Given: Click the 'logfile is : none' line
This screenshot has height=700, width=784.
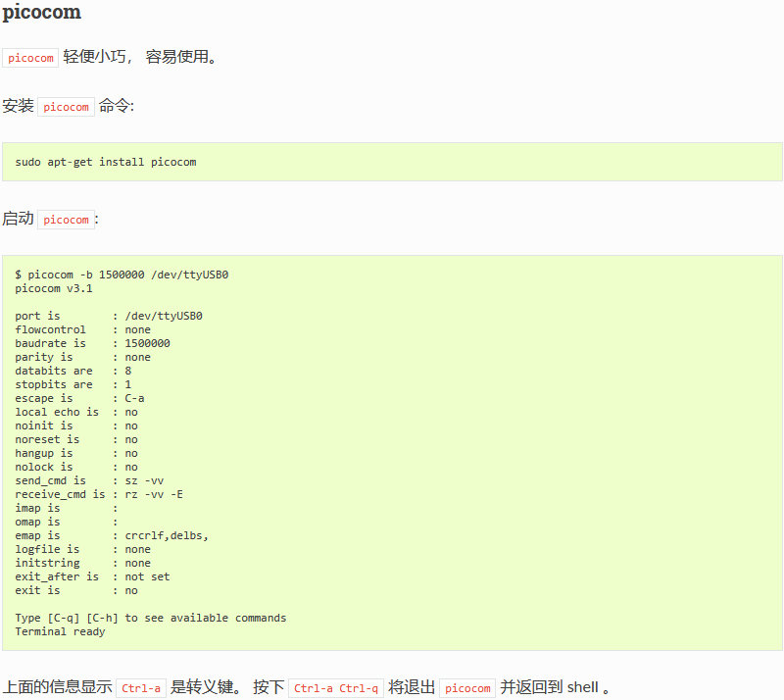Looking at the screenshot, I should click(82, 549).
